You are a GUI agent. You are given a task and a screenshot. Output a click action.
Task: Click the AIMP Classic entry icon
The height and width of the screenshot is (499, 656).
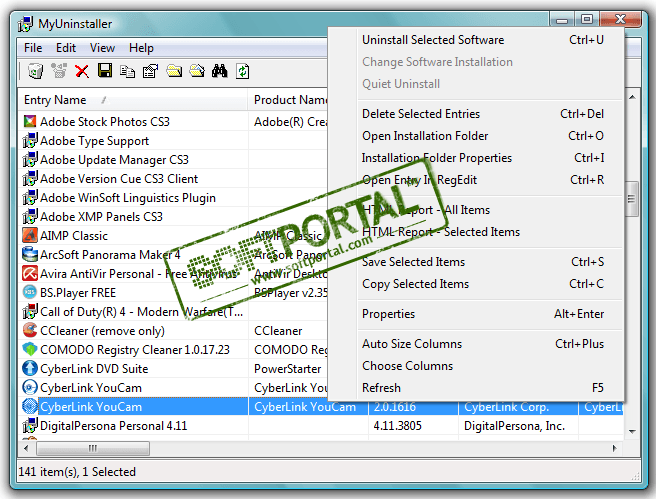pyautogui.click(x=30, y=235)
